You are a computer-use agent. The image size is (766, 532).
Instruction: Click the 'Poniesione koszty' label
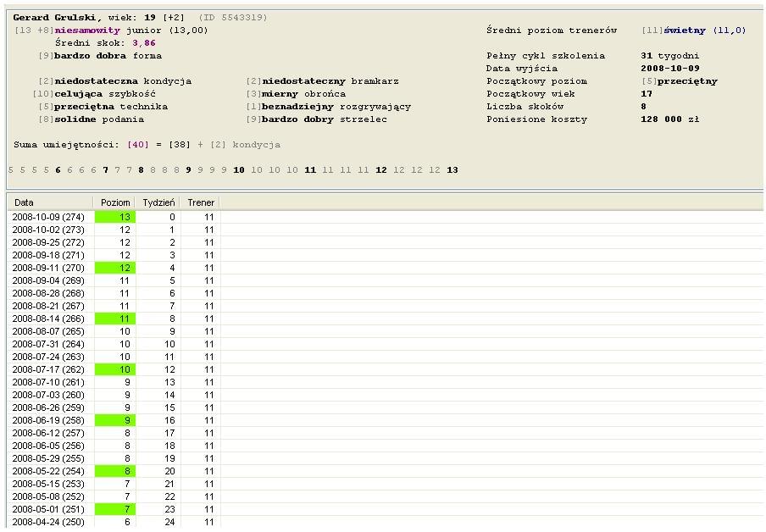536,119
